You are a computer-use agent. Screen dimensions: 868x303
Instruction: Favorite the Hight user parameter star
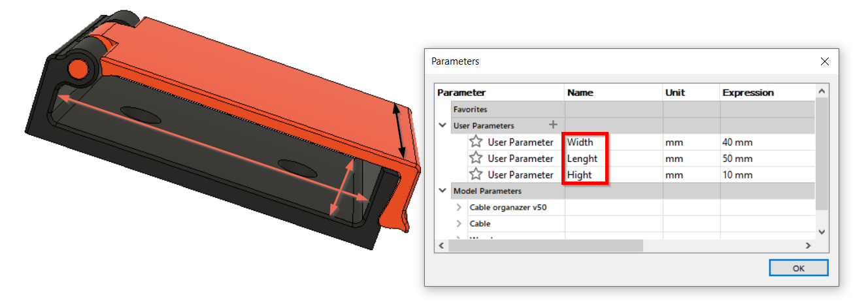[x=476, y=174]
